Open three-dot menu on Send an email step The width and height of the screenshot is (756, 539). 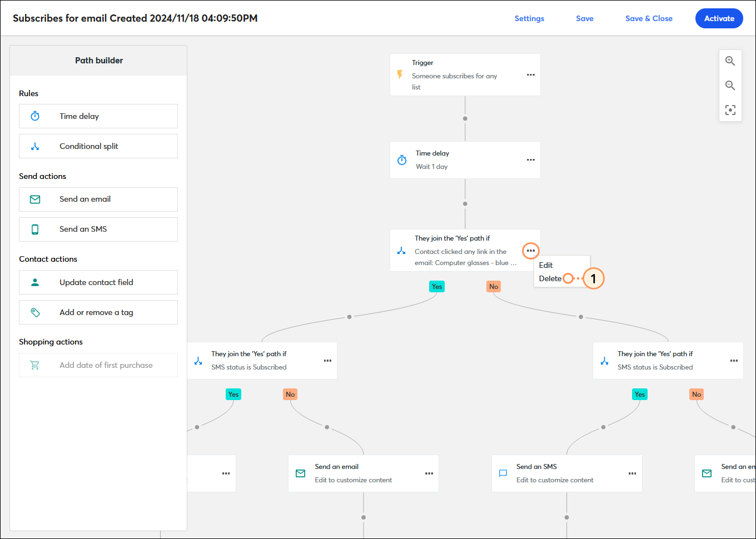(x=429, y=473)
